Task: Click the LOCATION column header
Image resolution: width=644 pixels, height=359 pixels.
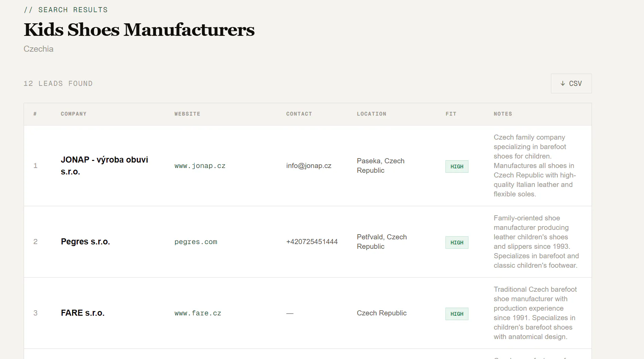Action: click(371, 114)
